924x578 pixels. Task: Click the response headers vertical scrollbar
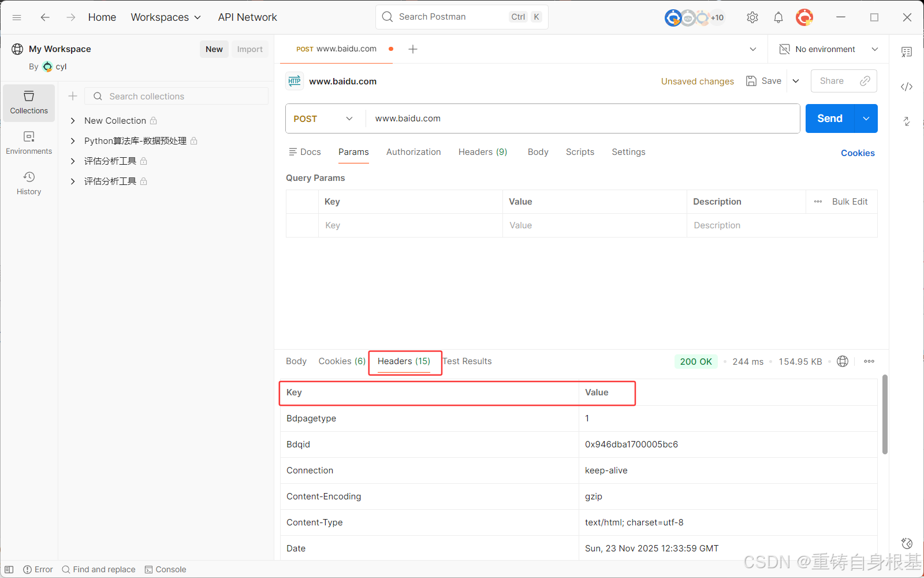(885, 414)
